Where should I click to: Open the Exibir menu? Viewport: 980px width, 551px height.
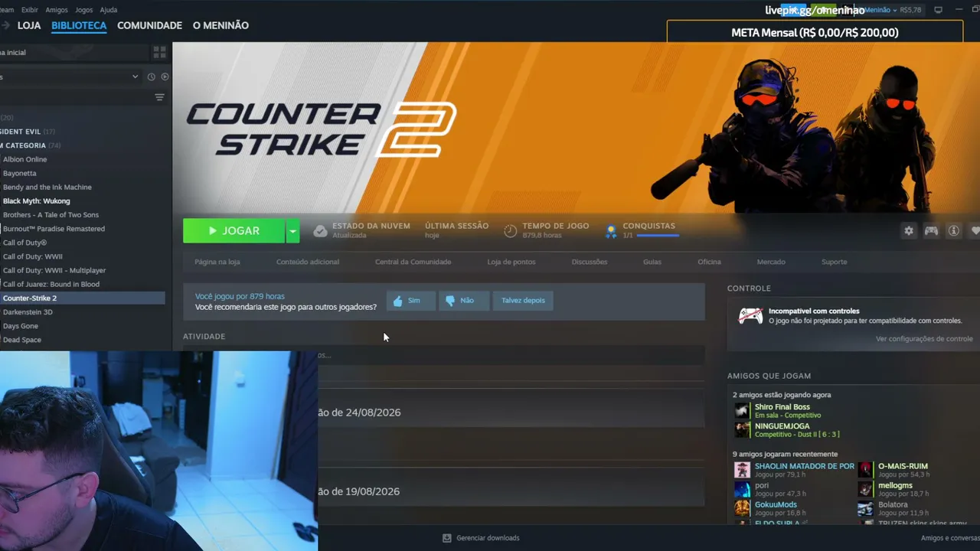[x=29, y=10]
